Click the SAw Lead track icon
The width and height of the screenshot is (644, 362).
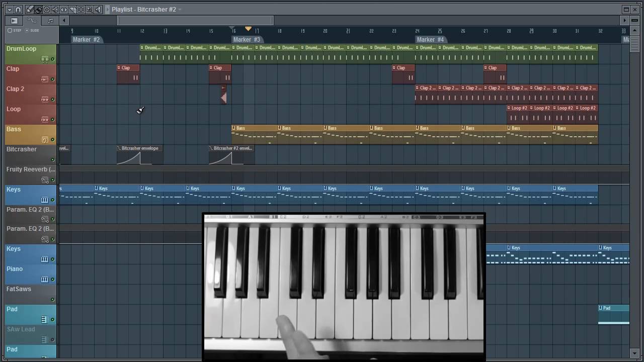click(45, 340)
